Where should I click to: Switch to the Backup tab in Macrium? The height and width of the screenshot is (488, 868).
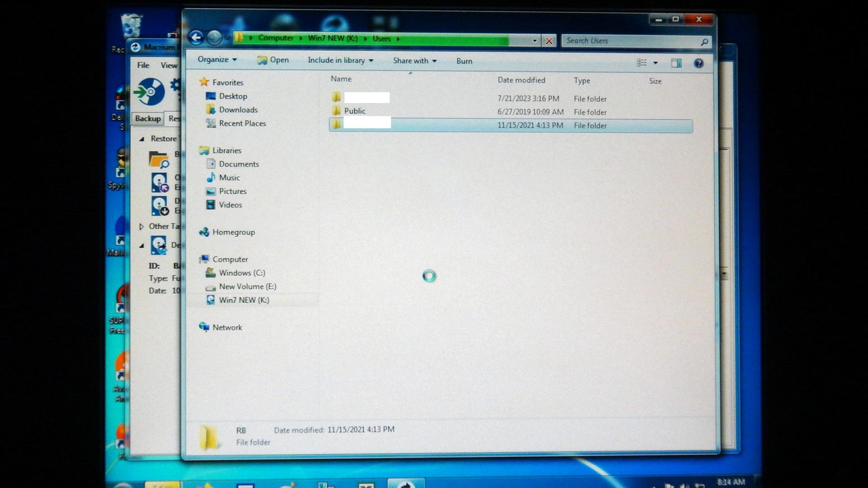[147, 119]
